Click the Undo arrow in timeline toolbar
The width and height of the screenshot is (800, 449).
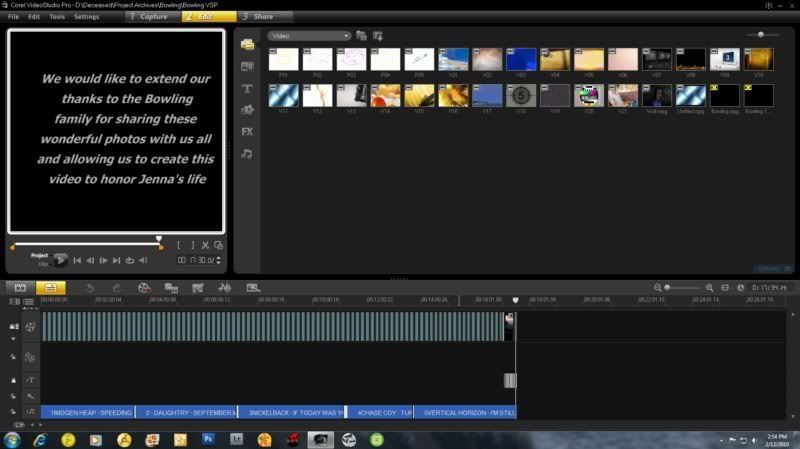coord(89,288)
